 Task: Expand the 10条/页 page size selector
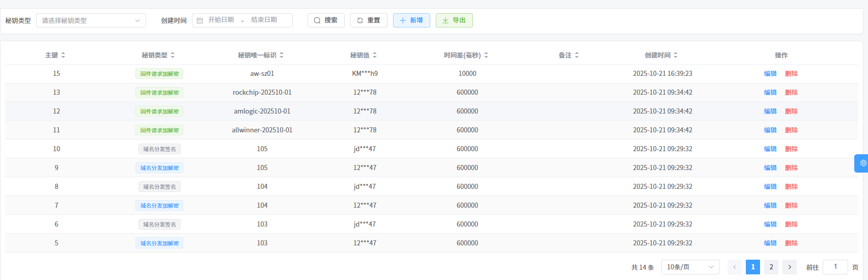click(690, 267)
